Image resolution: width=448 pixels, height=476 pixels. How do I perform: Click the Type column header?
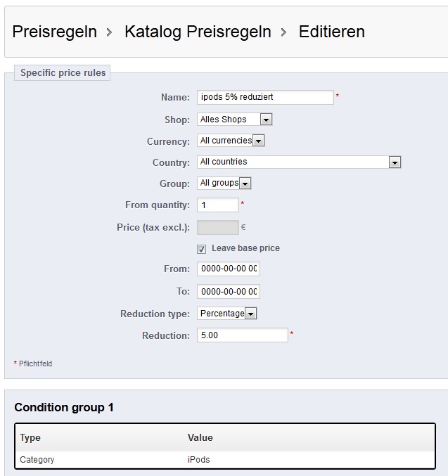(30, 438)
